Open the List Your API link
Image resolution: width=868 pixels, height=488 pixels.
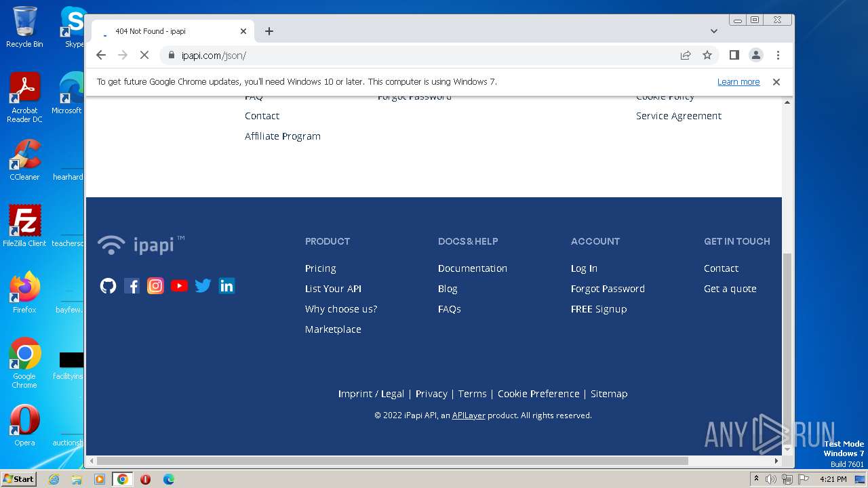[x=333, y=289]
